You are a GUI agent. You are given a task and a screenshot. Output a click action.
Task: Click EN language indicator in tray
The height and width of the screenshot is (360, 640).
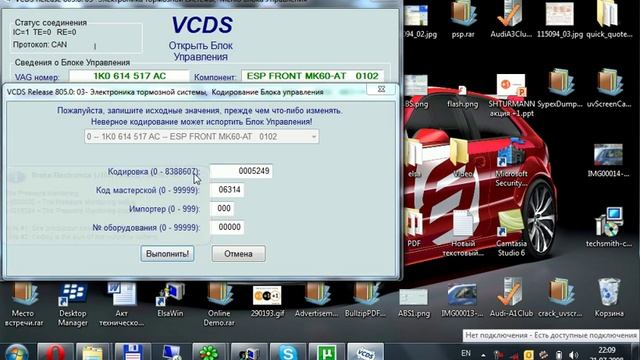coord(466,353)
